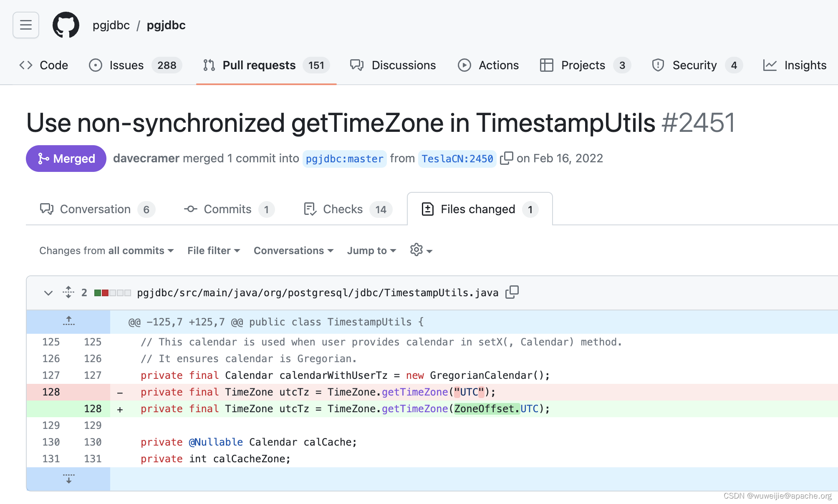Click the hunk header @@ -125,7 +125,7 @@

[x=276, y=322]
